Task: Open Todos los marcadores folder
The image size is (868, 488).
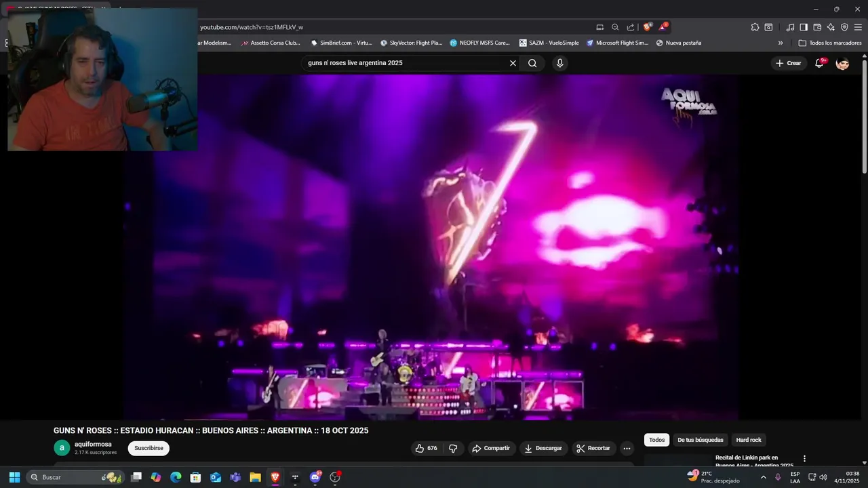Action: pyautogui.click(x=830, y=43)
